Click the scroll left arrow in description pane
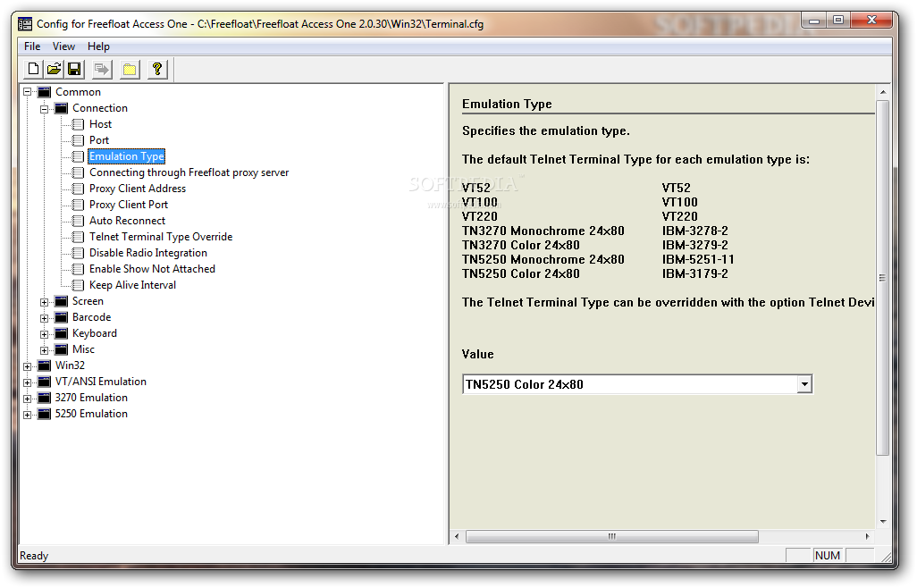Image resolution: width=917 pixels, height=588 pixels. click(x=457, y=536)
